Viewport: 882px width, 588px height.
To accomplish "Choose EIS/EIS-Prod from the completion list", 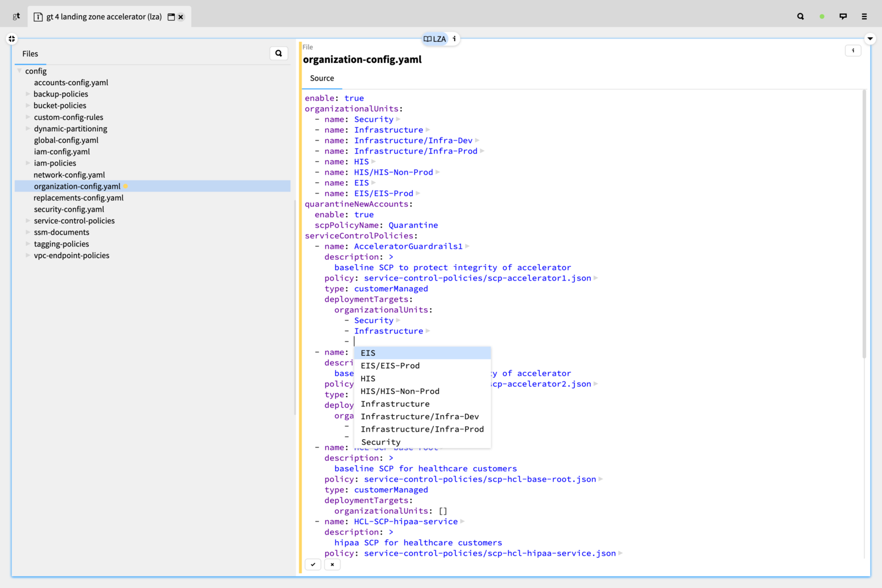I will (422, 366).
